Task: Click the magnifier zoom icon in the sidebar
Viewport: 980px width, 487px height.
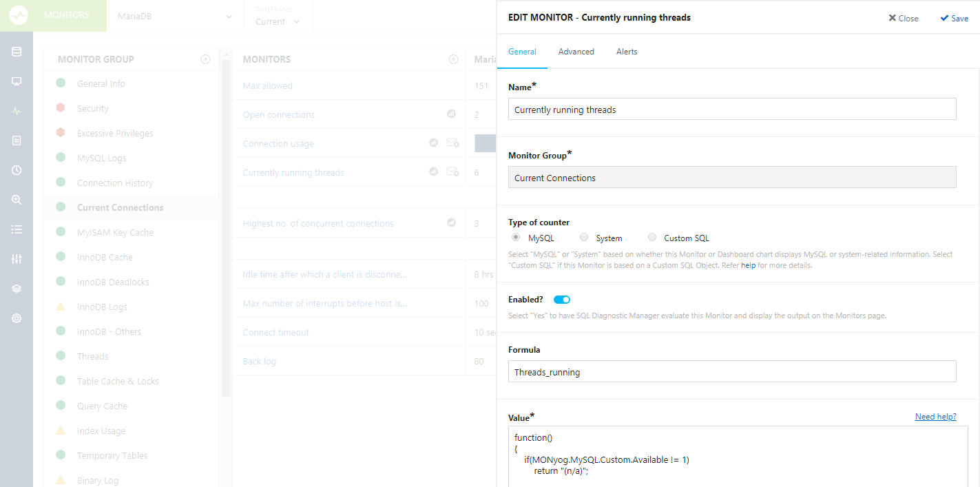Action: click(17, 200)
